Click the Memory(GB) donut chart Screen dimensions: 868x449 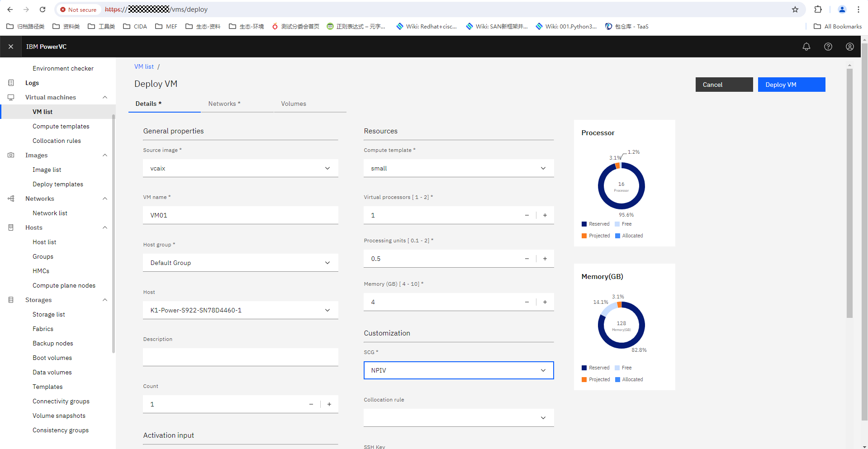coord(621,325)
